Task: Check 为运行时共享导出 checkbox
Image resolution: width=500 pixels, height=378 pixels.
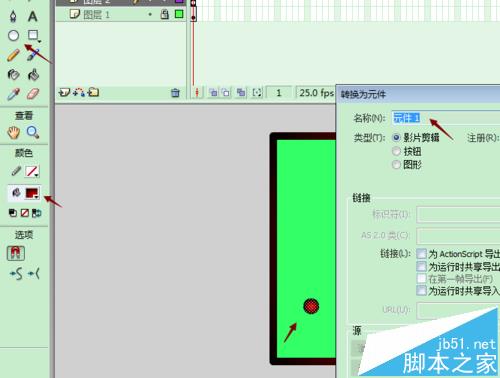Action: coord(422,266)
